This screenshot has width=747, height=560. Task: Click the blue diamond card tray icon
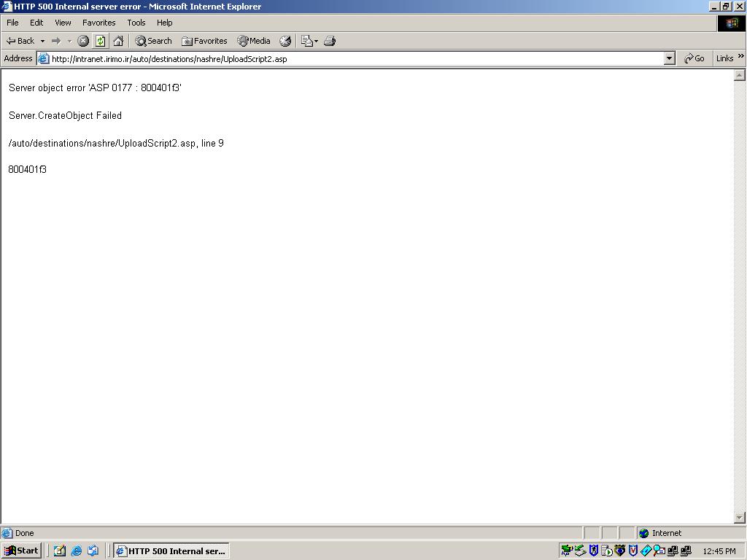(x=646, y=551)
